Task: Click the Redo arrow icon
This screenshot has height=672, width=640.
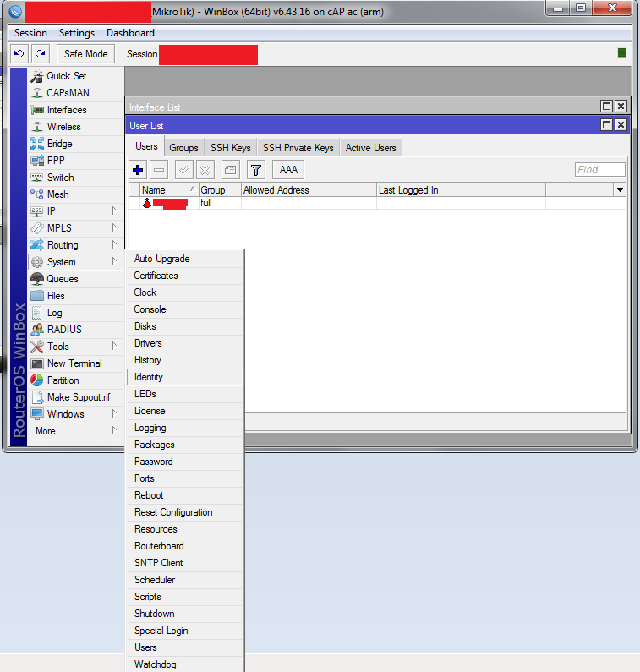Action: pyautogui.click(x=41, y=53)
